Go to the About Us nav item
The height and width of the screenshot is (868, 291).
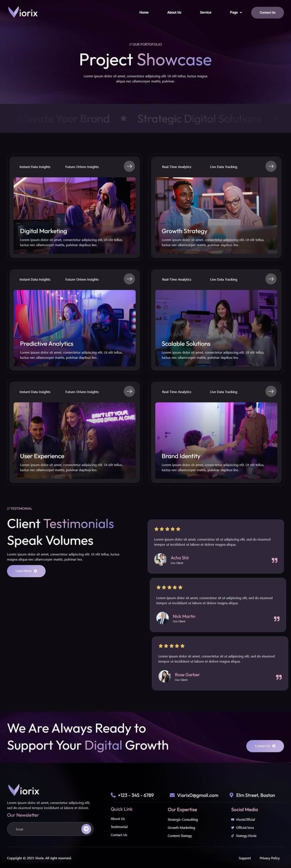point(174,12)
